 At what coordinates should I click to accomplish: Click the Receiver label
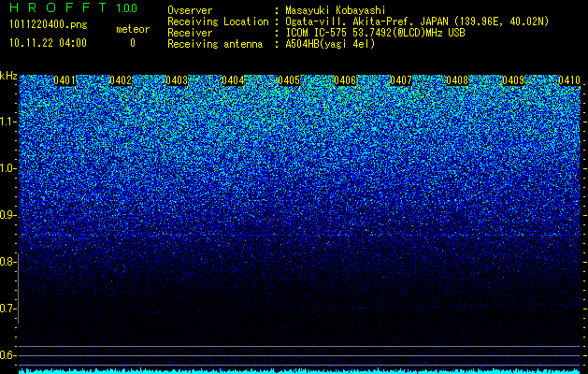[190, 33]
